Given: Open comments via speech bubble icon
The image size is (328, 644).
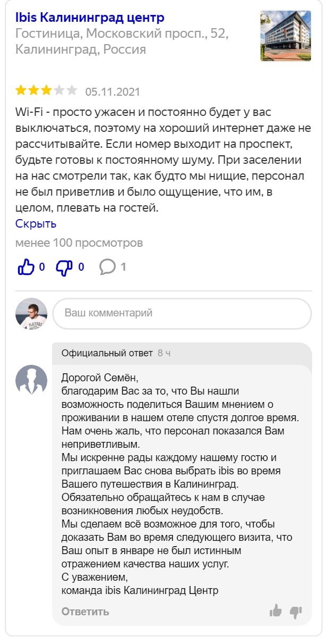Looking at the screenshot, I should [x=107, y=266].
